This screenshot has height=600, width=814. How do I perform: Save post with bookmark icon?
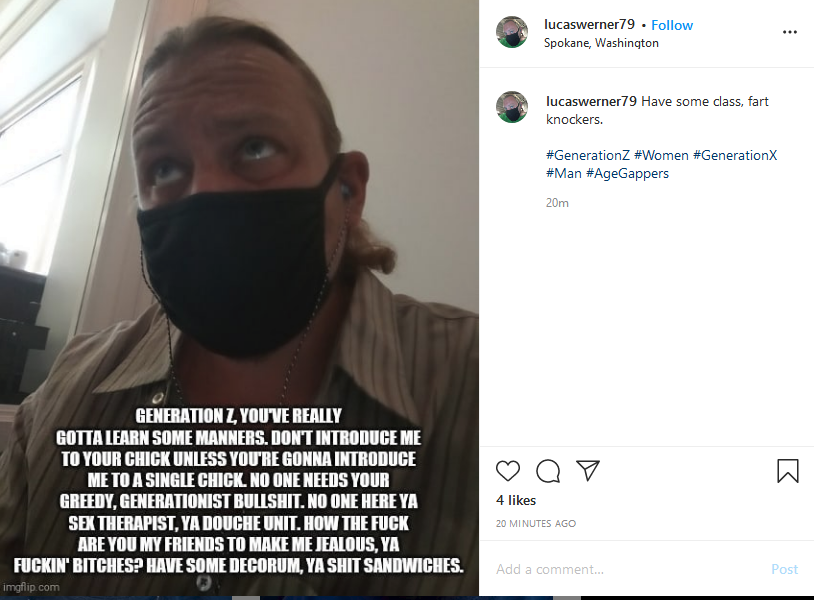788,471
